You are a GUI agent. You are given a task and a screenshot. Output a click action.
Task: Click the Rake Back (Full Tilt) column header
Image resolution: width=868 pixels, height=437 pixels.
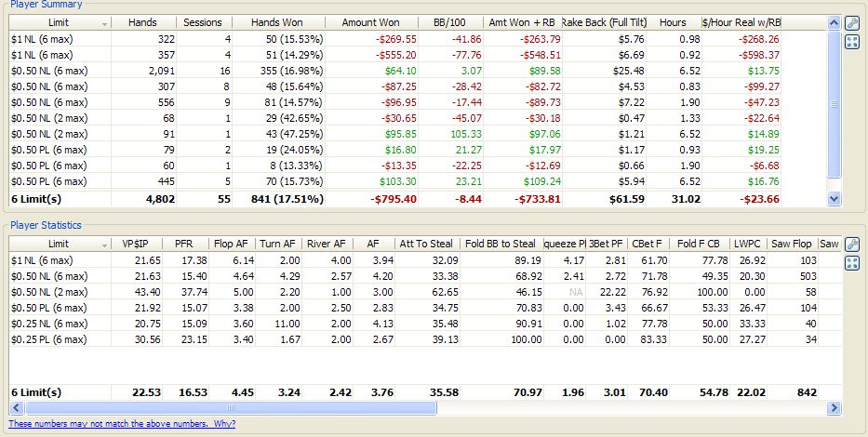604,22
